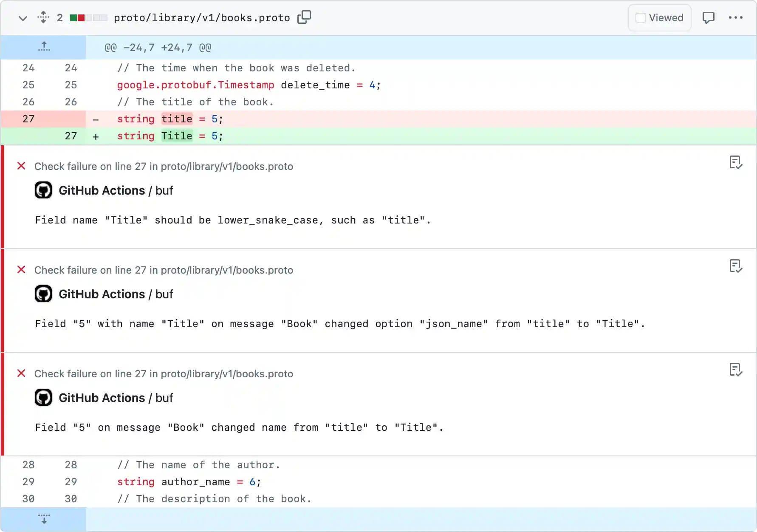Image resolution: width=757 pixels, height=532 pixels.
Task: Open the comment icon in file header
Action: [x=709, y=17]
